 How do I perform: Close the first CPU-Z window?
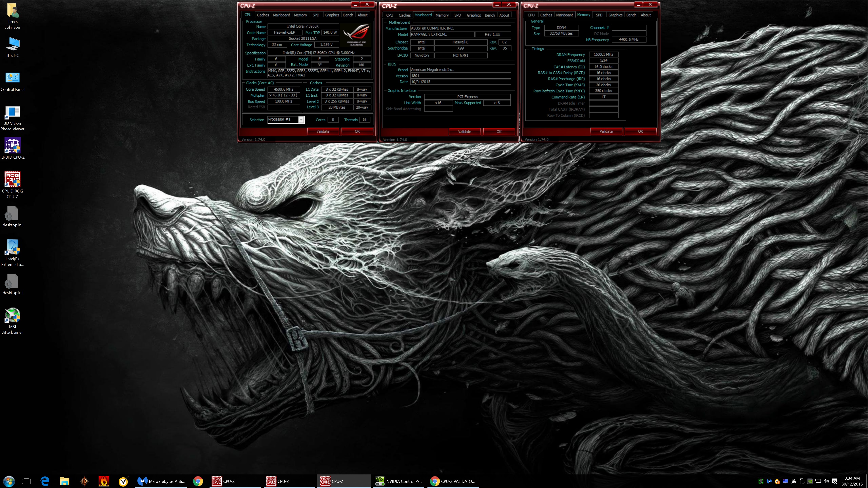pyautogui.click(x=367, y=4)
